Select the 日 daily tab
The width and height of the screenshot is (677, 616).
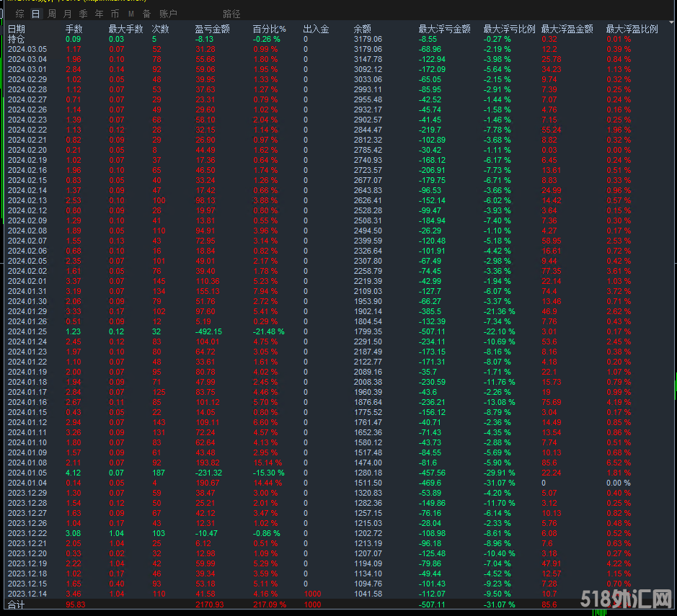(36, 14)
